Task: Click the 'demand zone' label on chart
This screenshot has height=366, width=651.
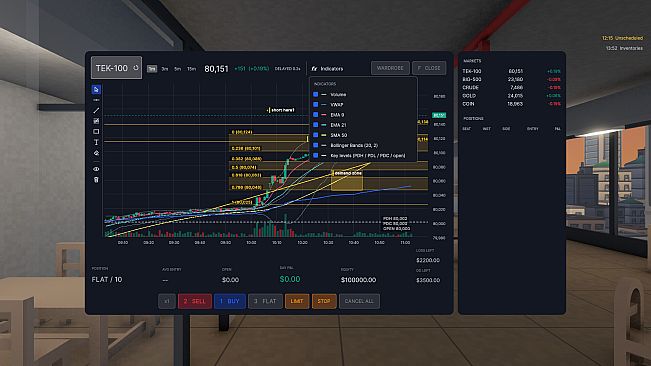Action: click(x=347, y=173)
